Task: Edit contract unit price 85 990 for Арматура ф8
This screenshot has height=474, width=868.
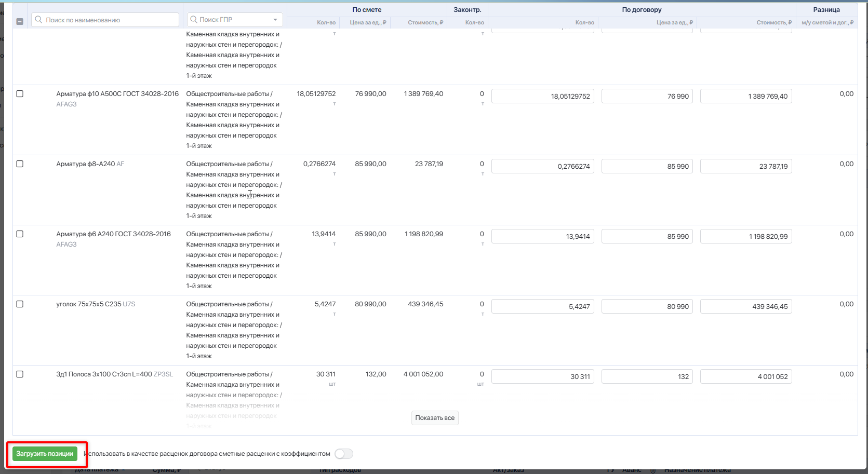Action: click(x=647, y=167)
